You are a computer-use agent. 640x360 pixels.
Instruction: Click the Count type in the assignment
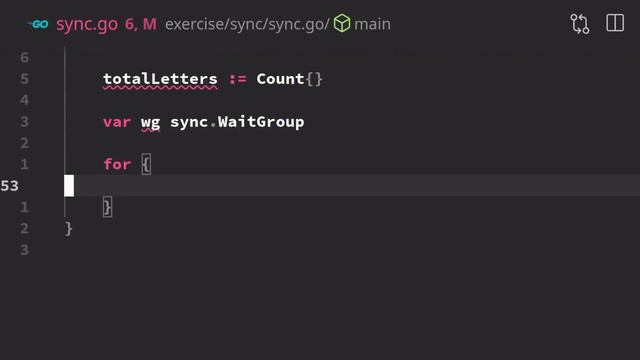[x=280, y=79]
